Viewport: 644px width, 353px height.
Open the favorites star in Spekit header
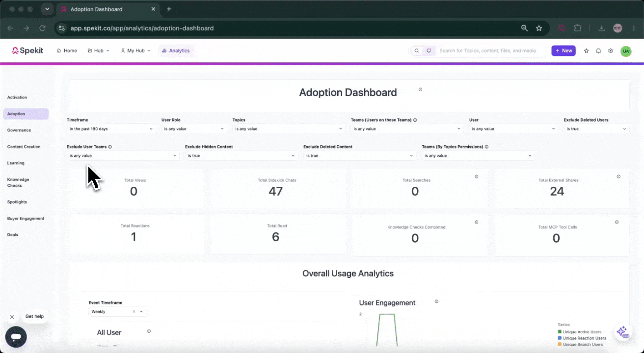tap(586, 50)
